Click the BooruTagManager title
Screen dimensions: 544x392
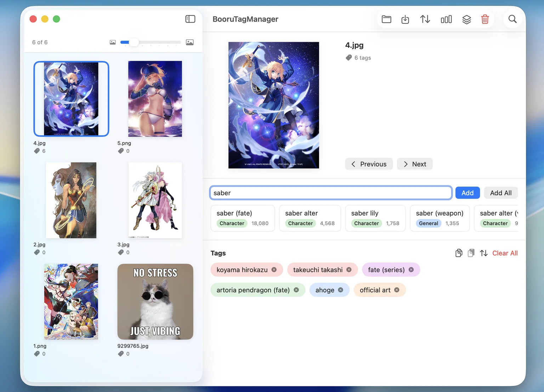pyautogui.click(x=245, y=19)
